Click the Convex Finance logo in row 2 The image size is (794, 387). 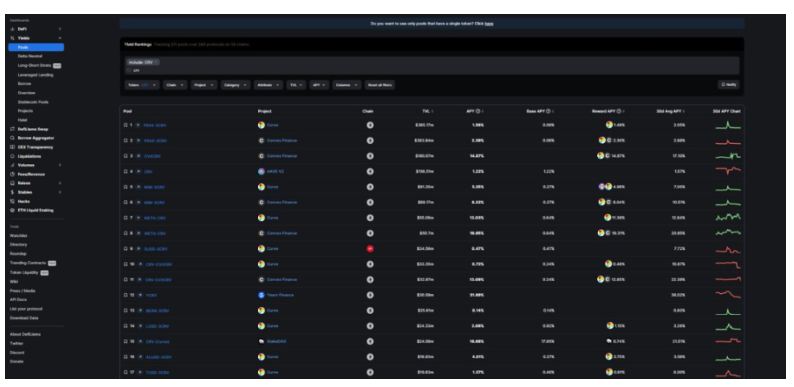point(261,141)
